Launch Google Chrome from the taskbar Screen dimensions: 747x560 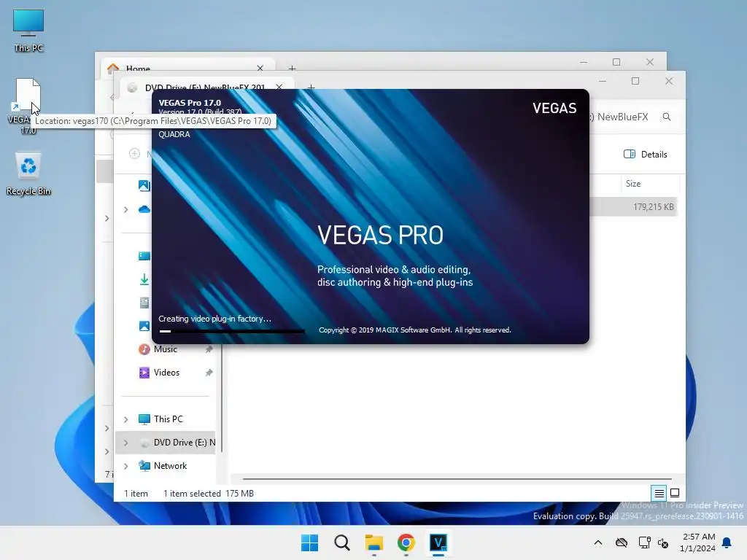(406, 542)
